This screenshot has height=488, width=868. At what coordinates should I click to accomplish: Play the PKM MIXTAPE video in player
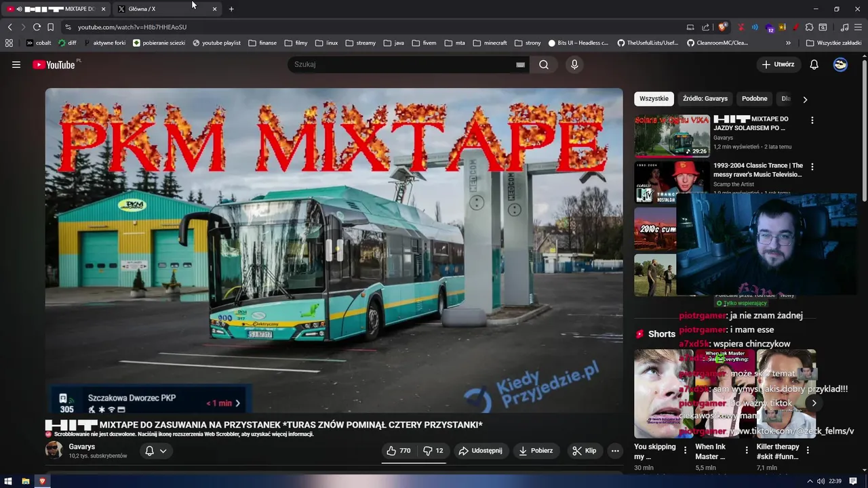(334, 249)
